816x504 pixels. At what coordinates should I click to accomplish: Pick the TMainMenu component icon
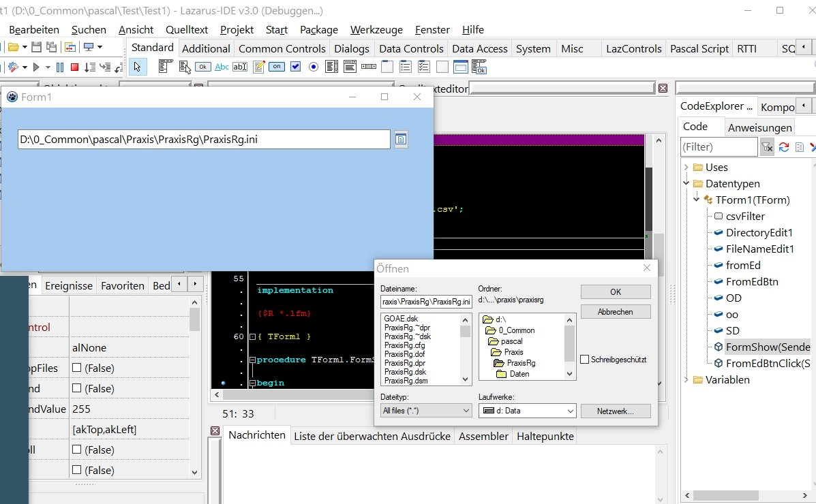[166, 67]
